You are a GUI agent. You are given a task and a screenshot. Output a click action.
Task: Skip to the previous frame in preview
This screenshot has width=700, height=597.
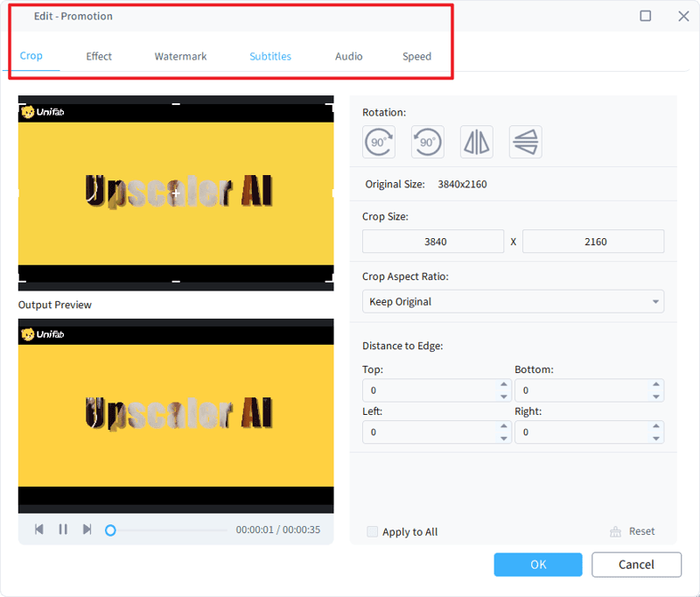[x=38, y=529]
